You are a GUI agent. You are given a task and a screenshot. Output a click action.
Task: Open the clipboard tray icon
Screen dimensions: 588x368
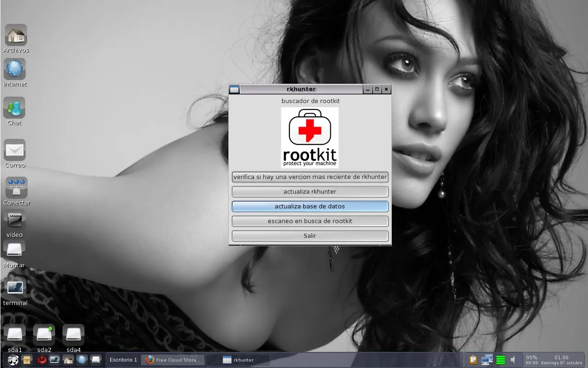[x=473, y=360]
